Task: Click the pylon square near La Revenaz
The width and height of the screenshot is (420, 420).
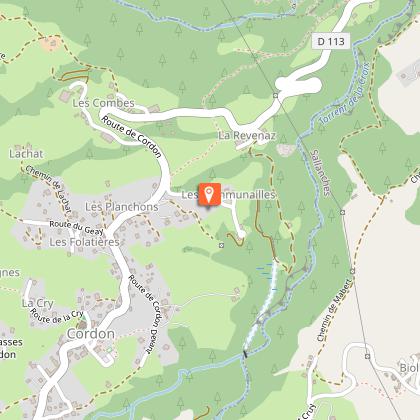Action: pos(275,96)
